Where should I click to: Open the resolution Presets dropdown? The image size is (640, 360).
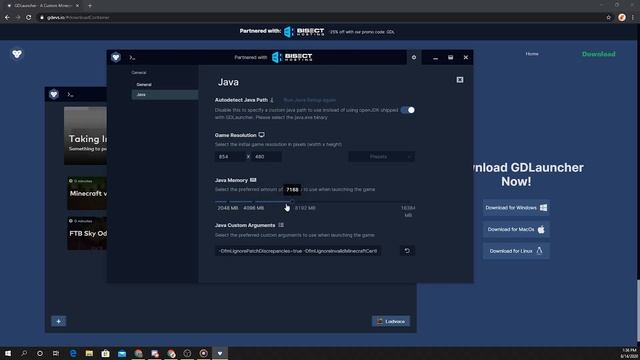click(x=381, y=157)
